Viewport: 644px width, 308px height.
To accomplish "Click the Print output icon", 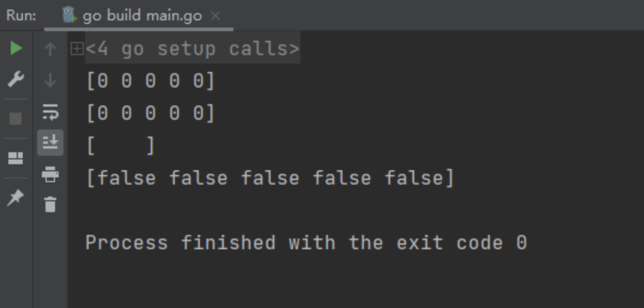I will [x=50, y=174].
